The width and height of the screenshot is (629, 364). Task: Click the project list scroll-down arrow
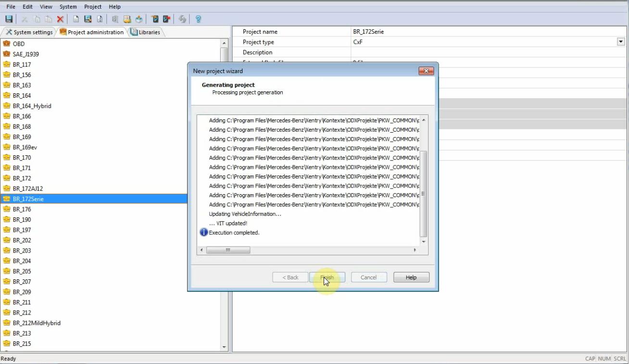pyautogui.click(x=224, y=347)
